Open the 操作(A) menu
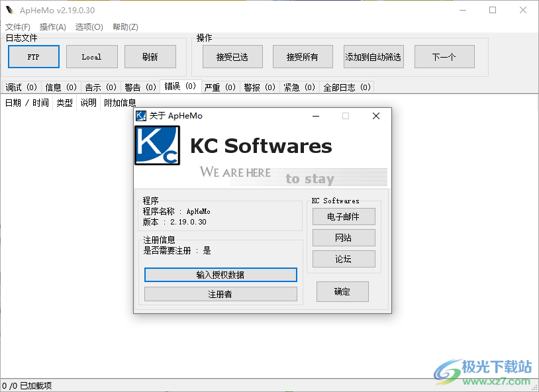This screenshot has height=392, width=539. coord(52,27)
